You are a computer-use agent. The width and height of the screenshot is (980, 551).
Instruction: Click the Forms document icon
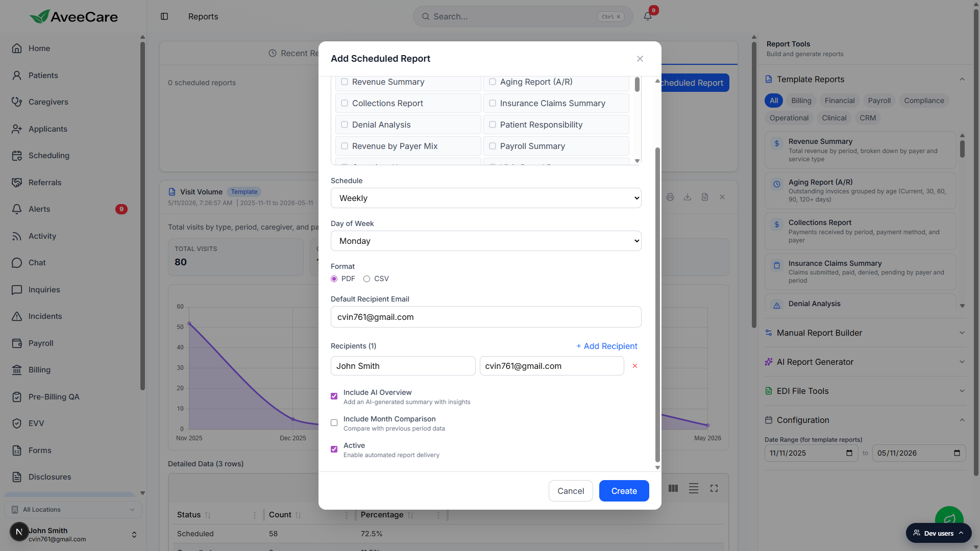click(17, 450)
